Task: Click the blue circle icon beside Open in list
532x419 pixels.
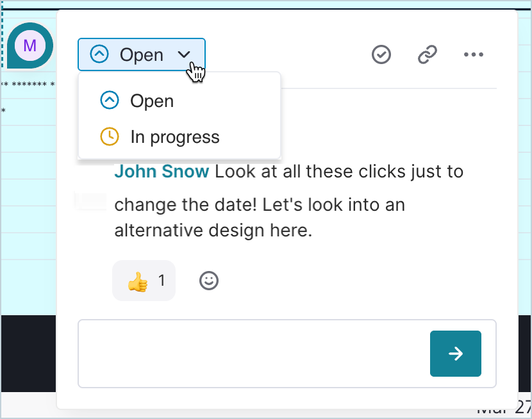Action: (x=110, y=101)
